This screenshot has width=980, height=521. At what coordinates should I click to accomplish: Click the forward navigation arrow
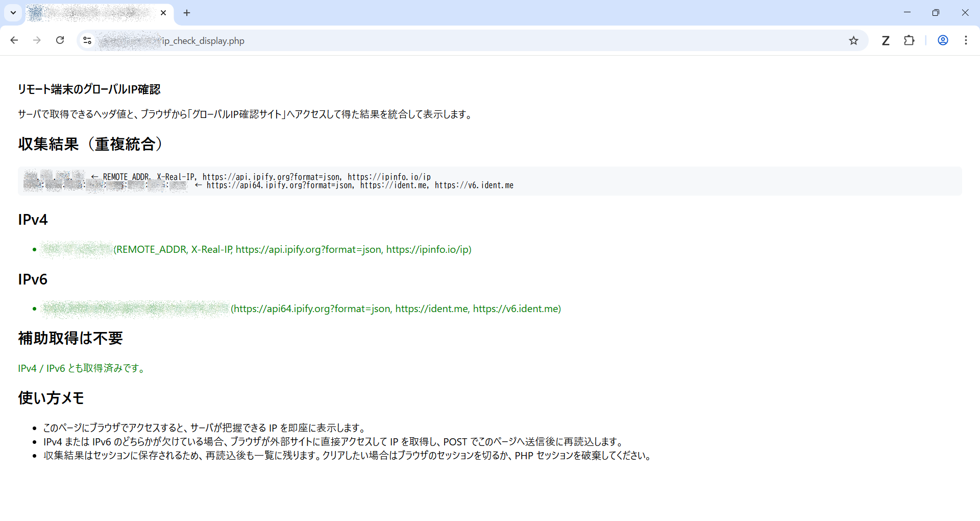pos(37,40)
